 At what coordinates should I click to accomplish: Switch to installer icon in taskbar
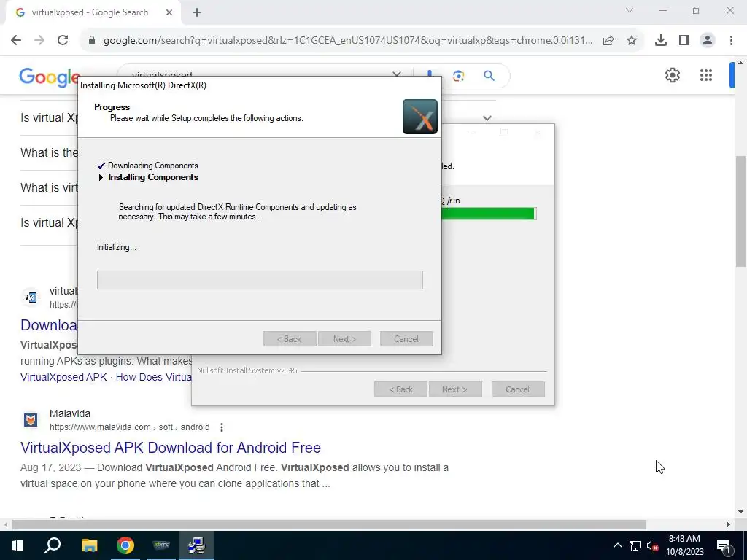click(196, 545)
